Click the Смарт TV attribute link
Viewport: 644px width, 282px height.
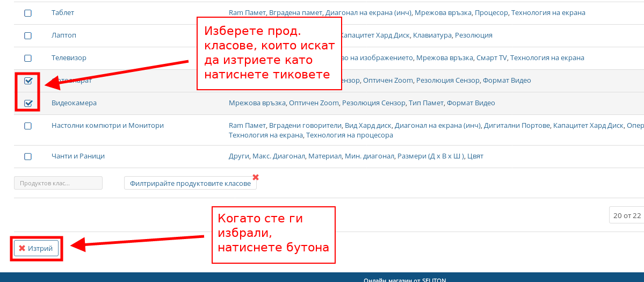491,57
